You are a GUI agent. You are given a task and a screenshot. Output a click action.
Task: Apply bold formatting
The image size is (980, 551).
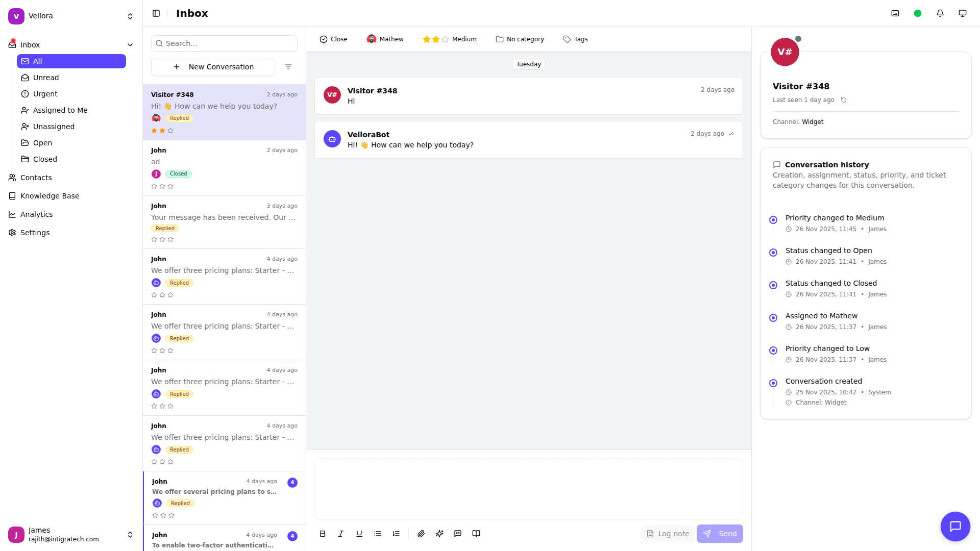coord(323,534)
